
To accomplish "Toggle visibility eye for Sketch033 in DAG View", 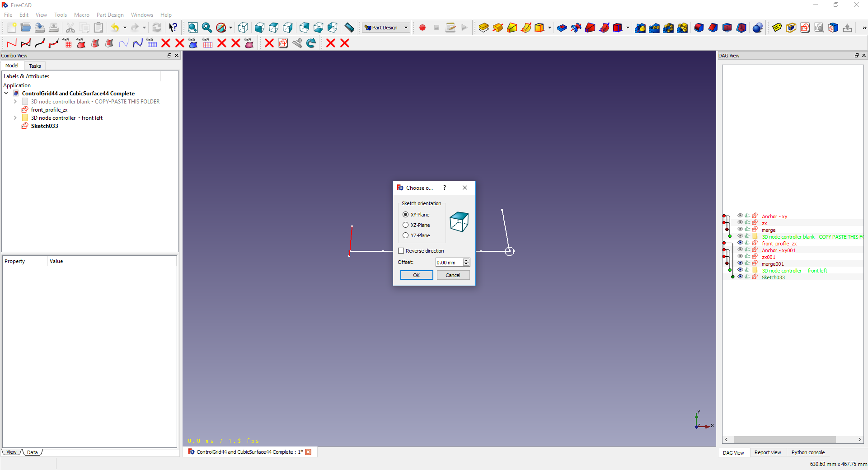I will 740,277.
